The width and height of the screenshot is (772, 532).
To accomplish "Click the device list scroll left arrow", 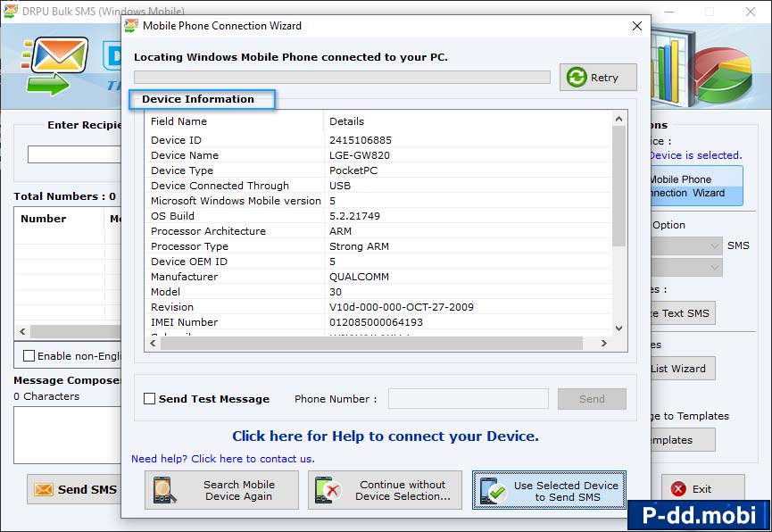I will click(x=154, y=344).
